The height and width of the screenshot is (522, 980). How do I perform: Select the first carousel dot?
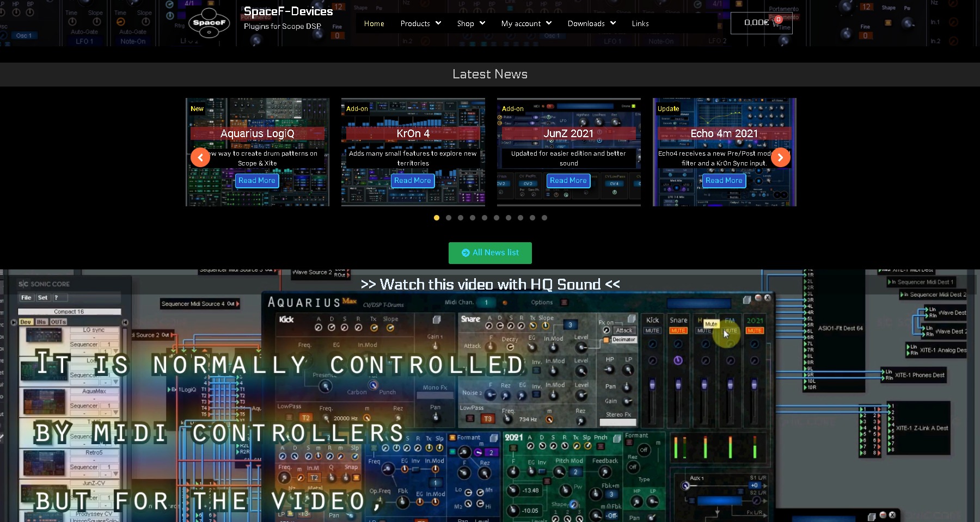point(437,218)
